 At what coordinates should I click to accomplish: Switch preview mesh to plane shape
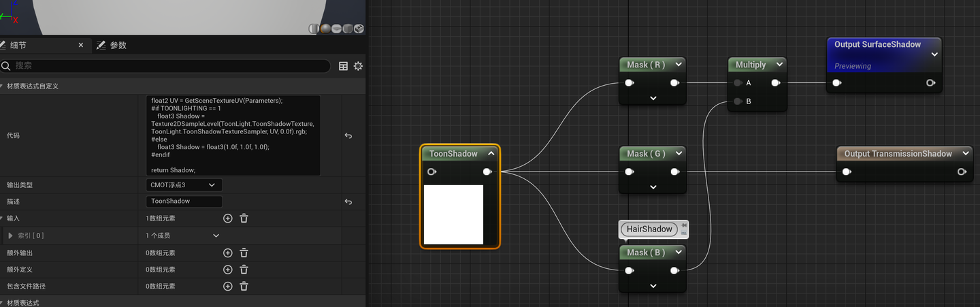[x=336, y=29]
